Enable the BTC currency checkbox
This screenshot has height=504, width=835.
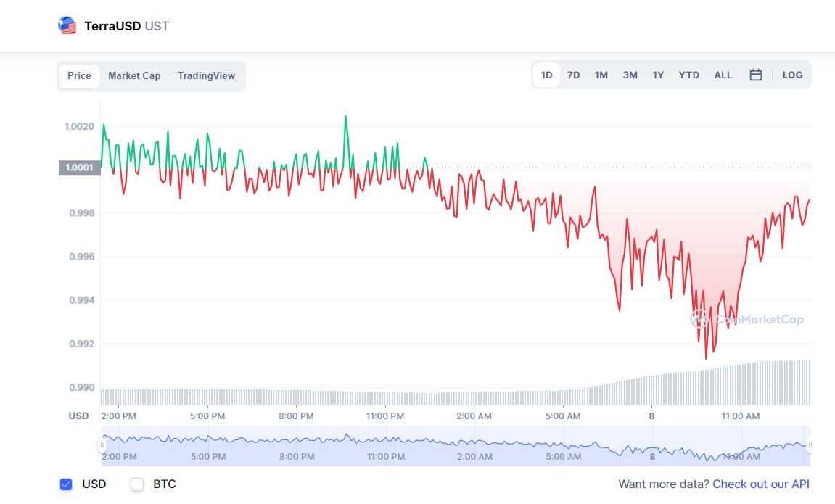pyautogui.click(x=137, y=484)
